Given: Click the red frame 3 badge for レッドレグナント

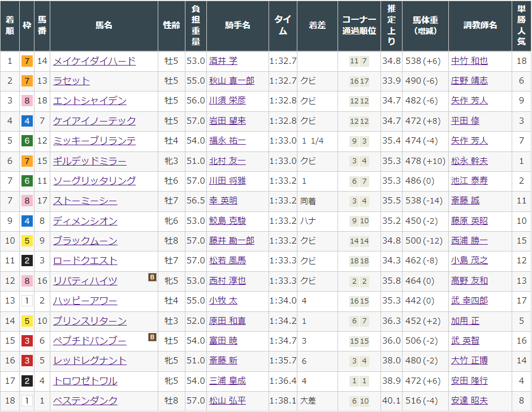Looking at the screenshot, I should click(x=27, y=361).
